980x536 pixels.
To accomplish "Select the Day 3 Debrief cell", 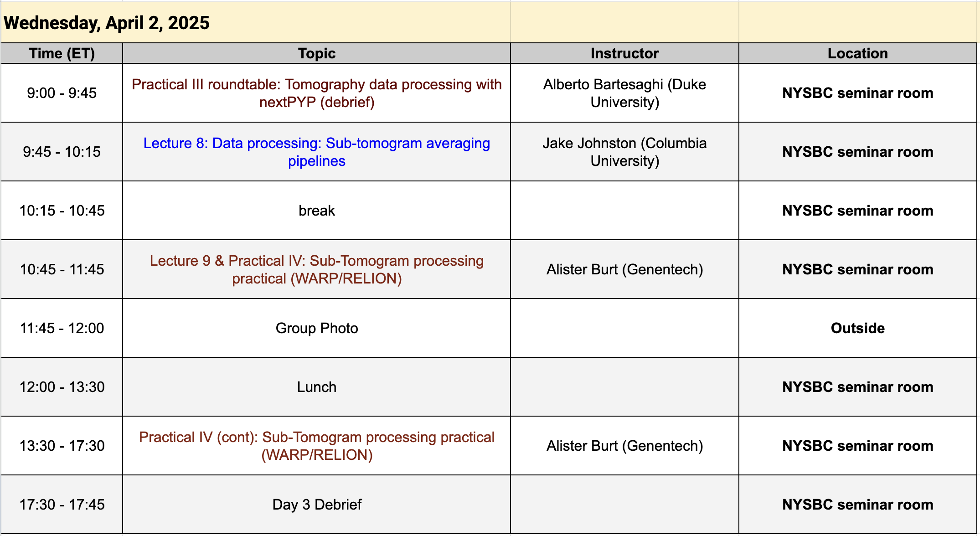I will pos(317,505).
